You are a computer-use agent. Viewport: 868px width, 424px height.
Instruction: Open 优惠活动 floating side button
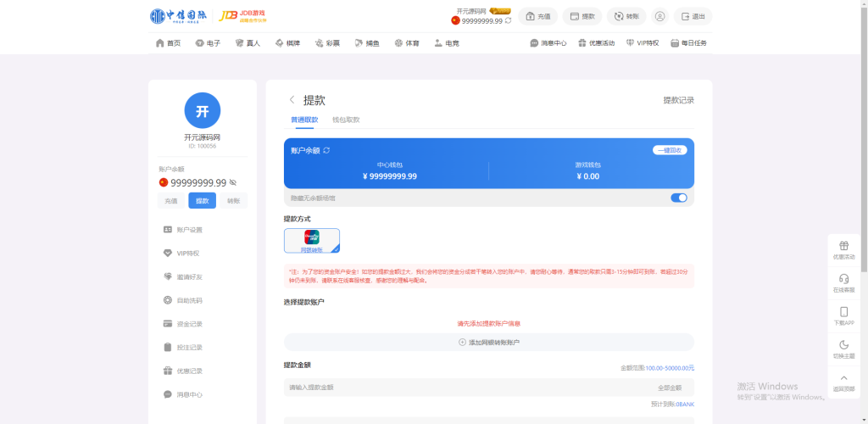point(843,250)
